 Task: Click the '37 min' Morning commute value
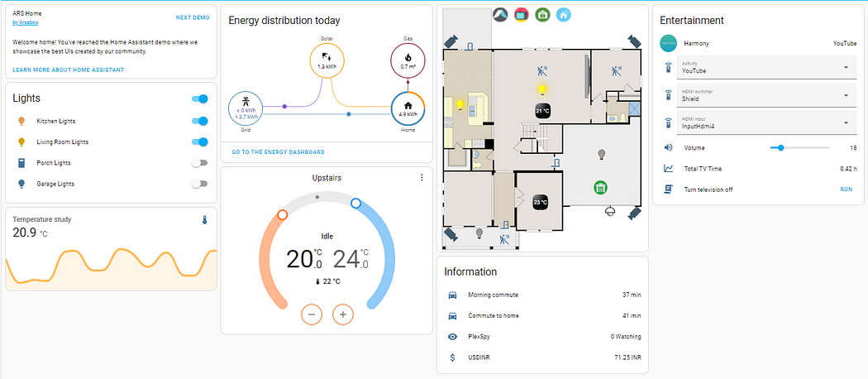(x=632, y=295)
